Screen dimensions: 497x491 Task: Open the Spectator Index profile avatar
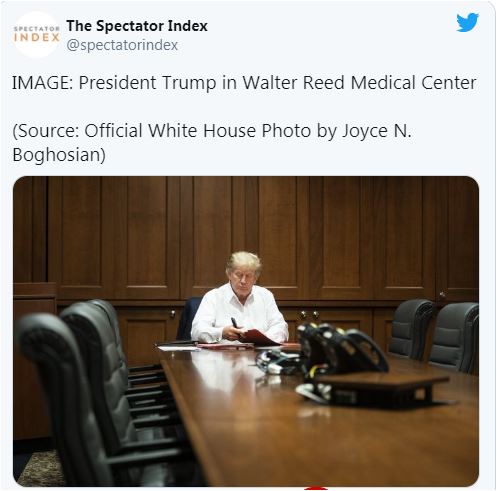pos(37,35)
